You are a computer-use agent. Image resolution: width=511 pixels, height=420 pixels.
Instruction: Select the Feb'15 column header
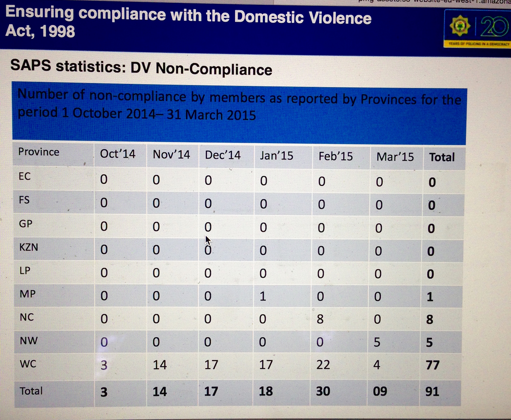click(x=336, y=156)
